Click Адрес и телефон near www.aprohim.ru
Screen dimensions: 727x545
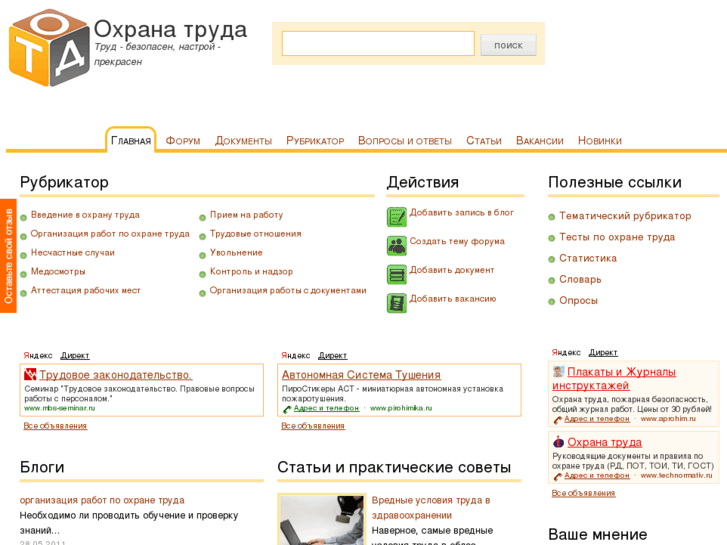[x=597, y=419]
